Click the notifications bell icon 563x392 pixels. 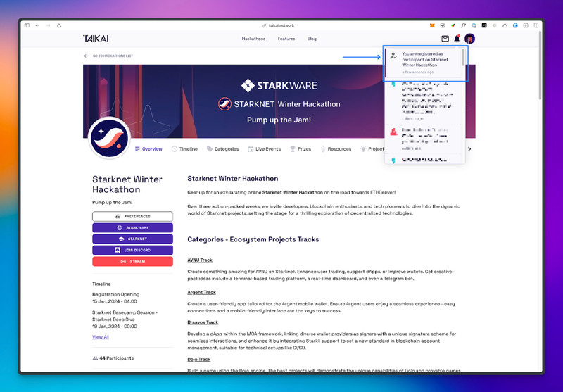click(x=457, y=39)
